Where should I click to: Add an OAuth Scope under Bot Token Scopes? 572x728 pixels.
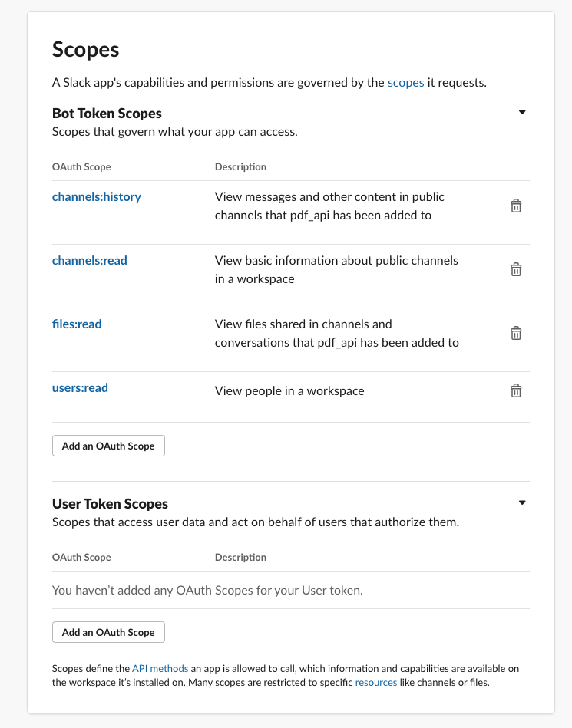108,446
